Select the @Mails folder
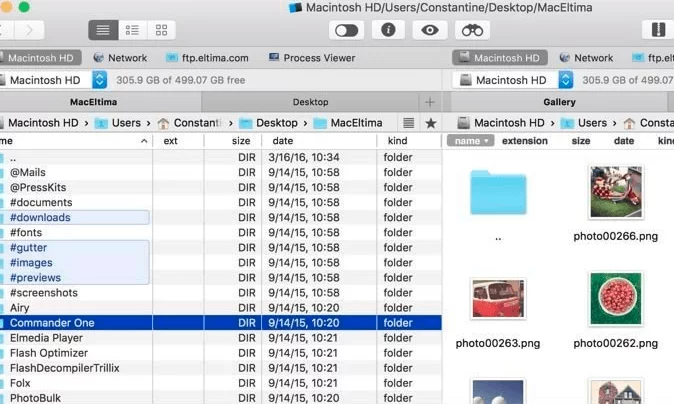The image size is (674, 404). click(221, 172)
